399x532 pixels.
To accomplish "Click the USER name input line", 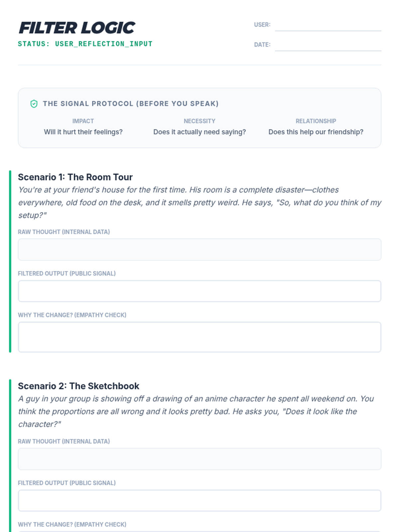I will point(328,25).
